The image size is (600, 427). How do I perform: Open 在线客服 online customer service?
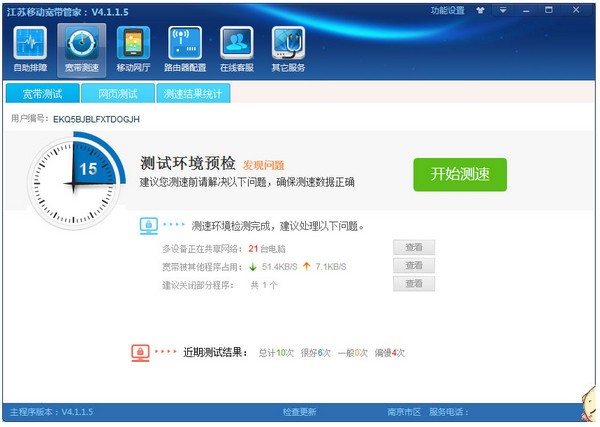[x=237, y=49]
